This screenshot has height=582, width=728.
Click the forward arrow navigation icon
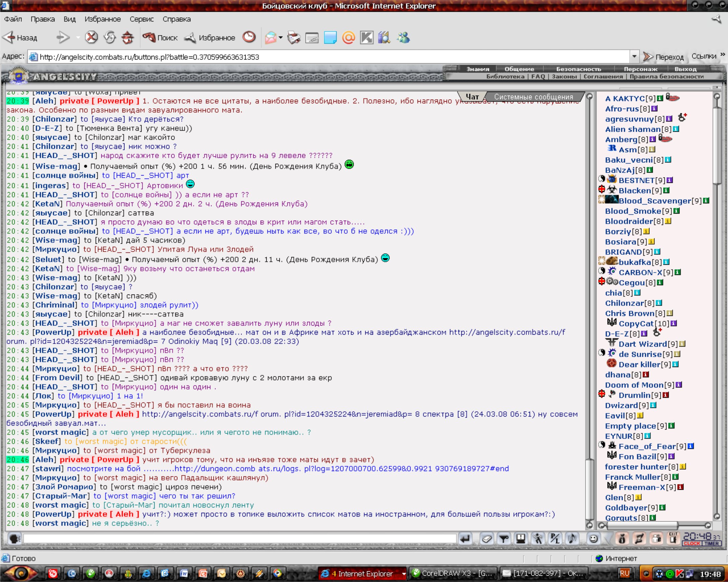(x=63, y=37)
